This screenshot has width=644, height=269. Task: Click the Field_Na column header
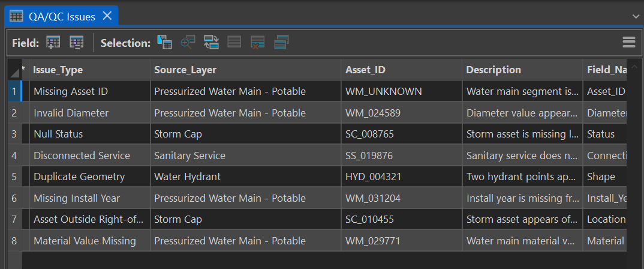(x=605, y=70)
